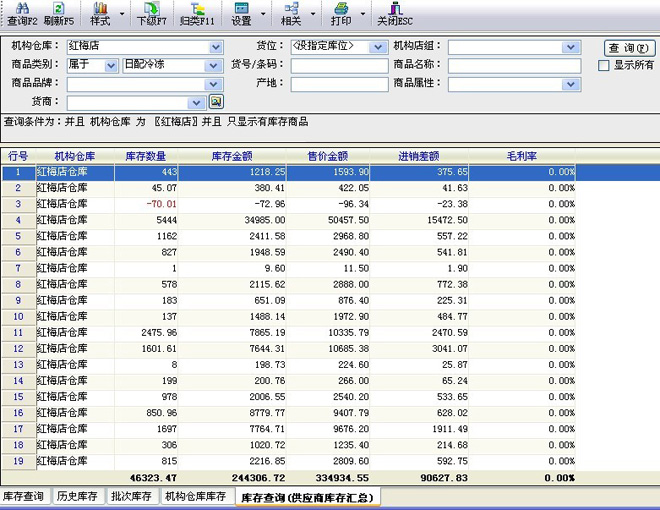Open the 机构店组 dropdown
The width and height of the screenshot is (660, 510).
coord(571,47)
